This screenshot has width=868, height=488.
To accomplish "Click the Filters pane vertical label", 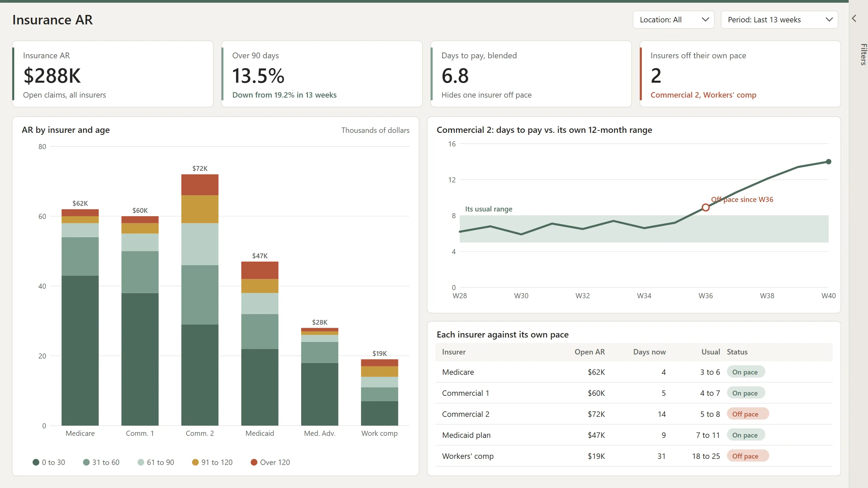I will pos(863,55).
